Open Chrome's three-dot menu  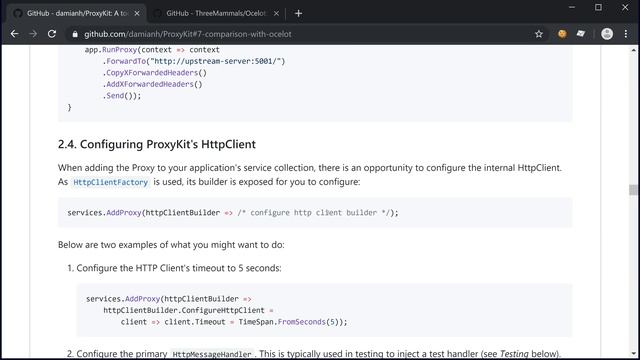click(626, 34)
